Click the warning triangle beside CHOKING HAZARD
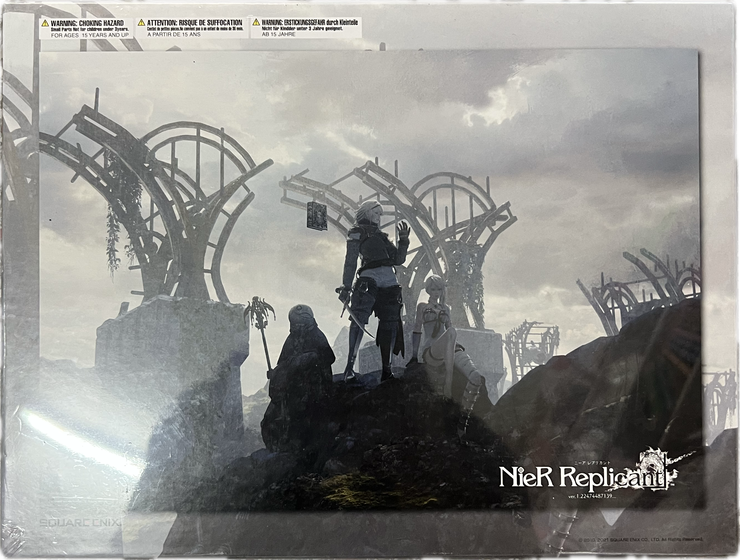 click(45, 23)
